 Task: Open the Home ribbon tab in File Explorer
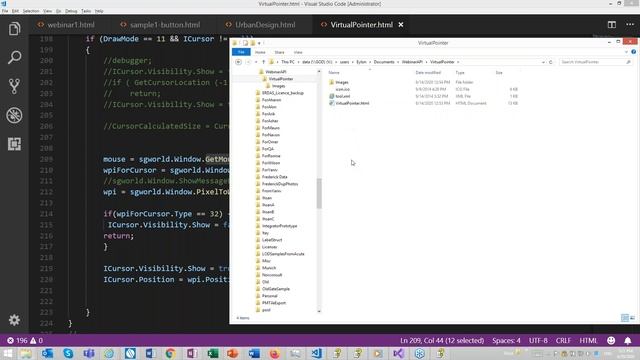click(260, 52)
